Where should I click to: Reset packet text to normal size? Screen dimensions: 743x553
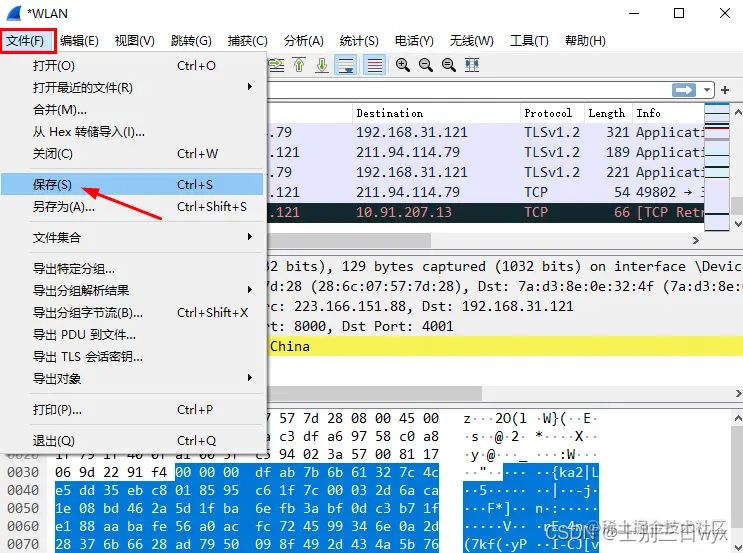(x=449, y=65)
